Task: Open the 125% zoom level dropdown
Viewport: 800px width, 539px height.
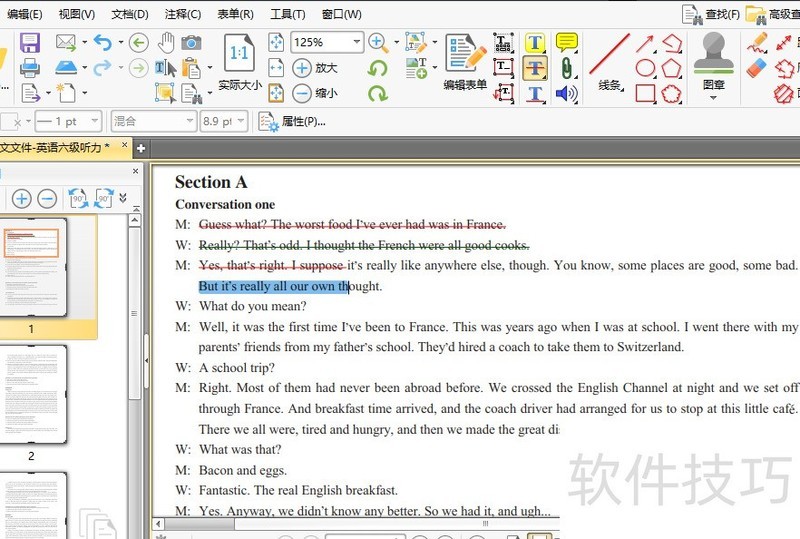Action: point(356,42)
